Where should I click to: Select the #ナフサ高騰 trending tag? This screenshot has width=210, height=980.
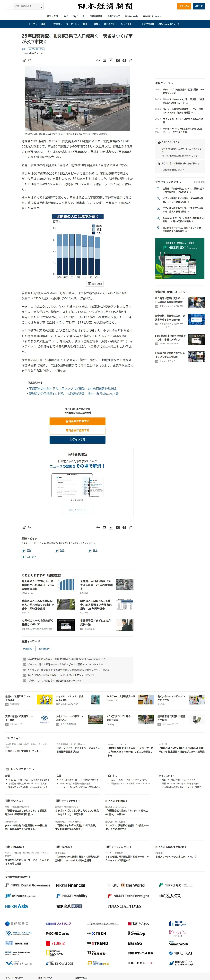click(x=148, y=24)
